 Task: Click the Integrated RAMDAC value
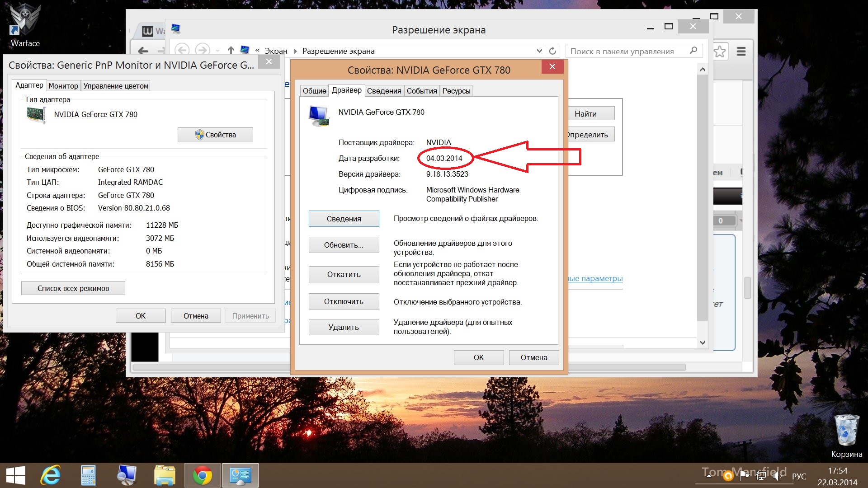tap(130, 182)
